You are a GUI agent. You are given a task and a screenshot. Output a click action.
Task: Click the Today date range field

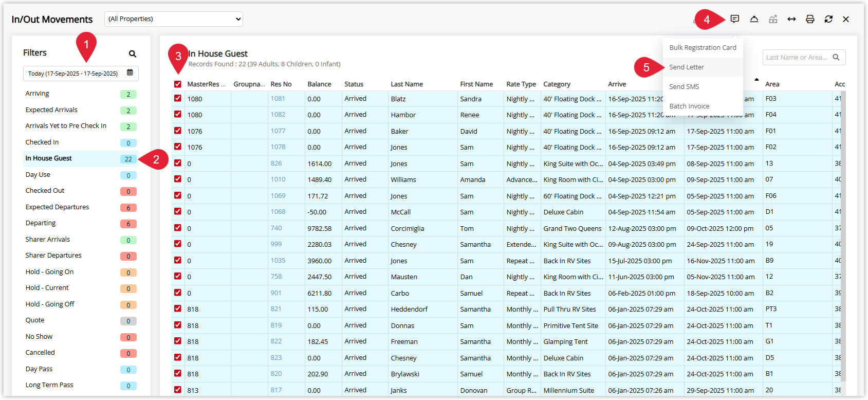pyautogui.click(x=81, y=74)
